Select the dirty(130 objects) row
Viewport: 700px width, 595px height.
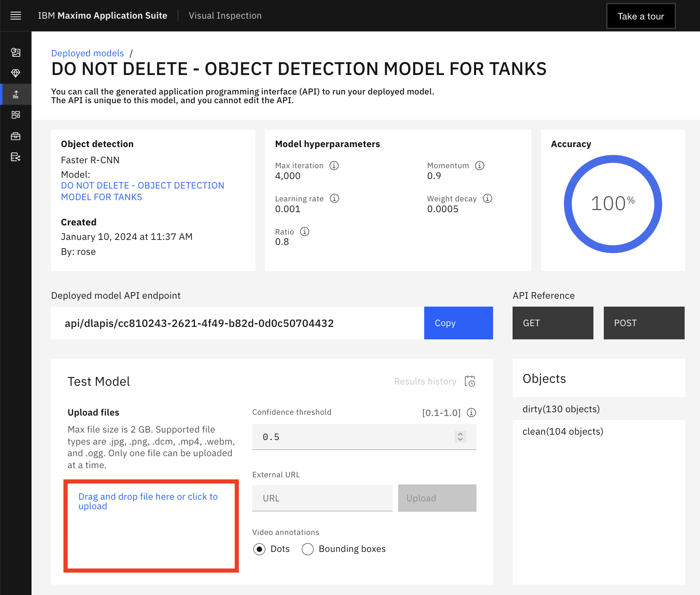(599, 409)
